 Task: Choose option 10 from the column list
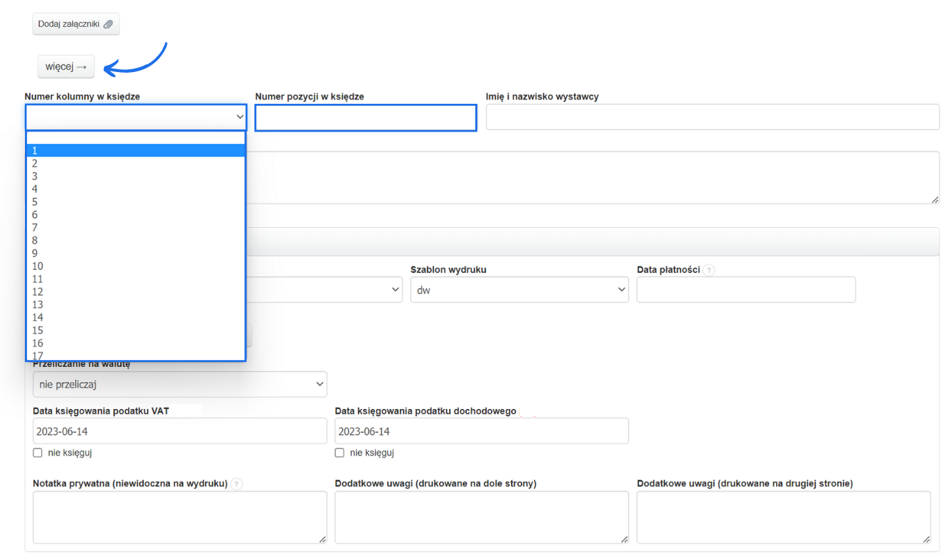136,267
